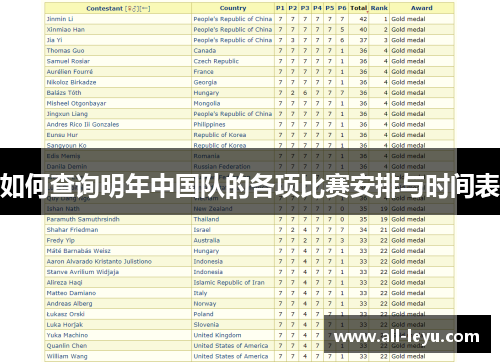Click the Thailand country link

[206, 219]
